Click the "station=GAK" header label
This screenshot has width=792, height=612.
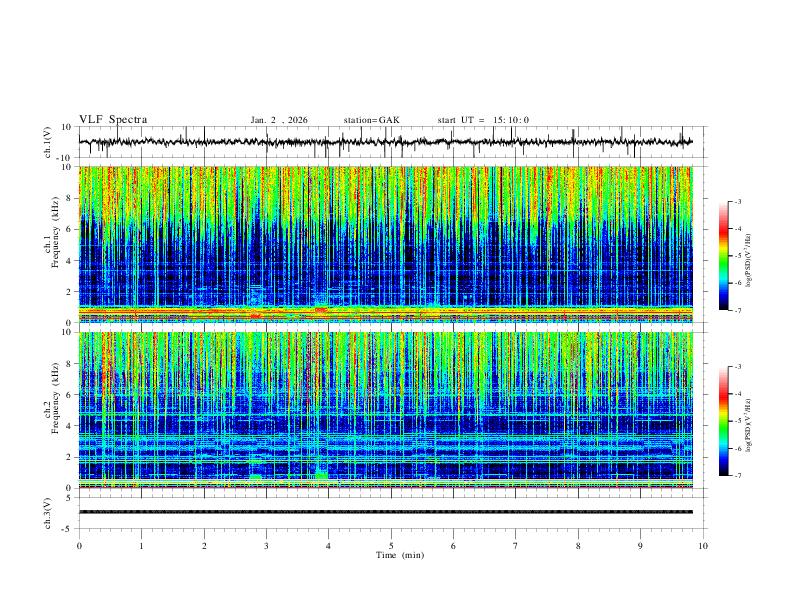click(371, 120)
